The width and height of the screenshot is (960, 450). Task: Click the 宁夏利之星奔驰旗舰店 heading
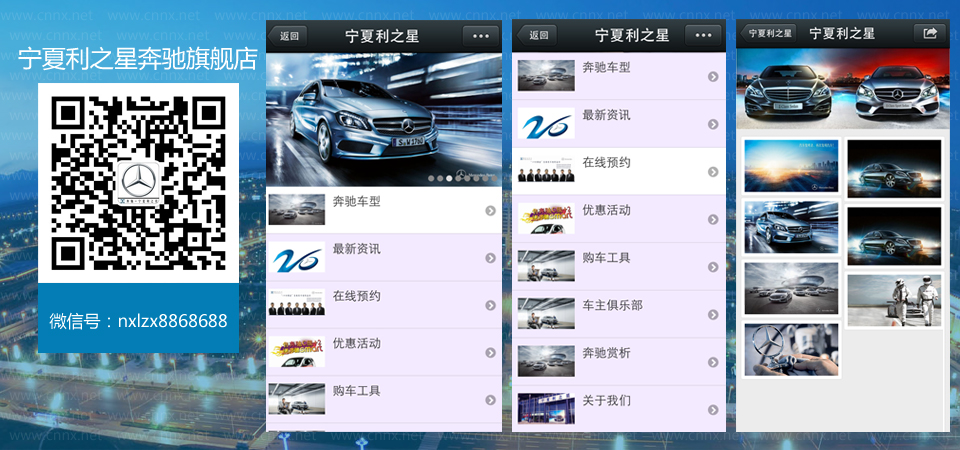[x=138, y=59]
